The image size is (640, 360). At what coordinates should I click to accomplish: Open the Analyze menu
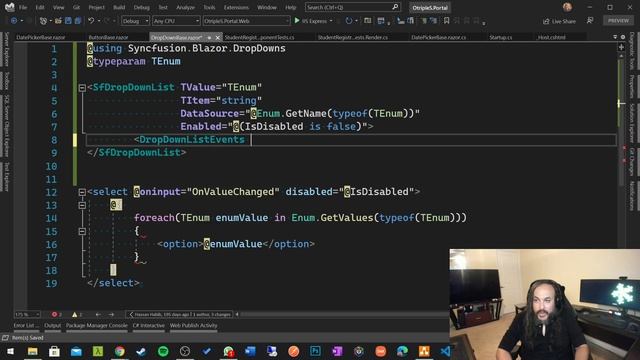tap(185, 7)
